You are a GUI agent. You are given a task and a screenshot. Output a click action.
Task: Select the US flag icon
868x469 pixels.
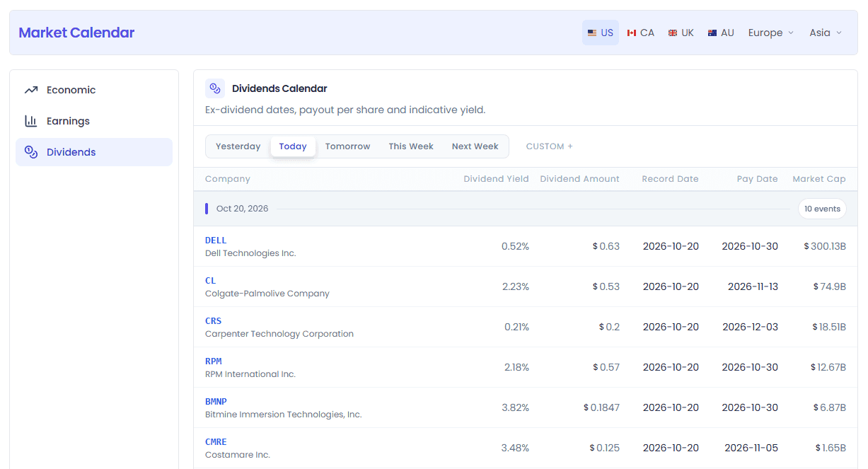click(592, 33)
